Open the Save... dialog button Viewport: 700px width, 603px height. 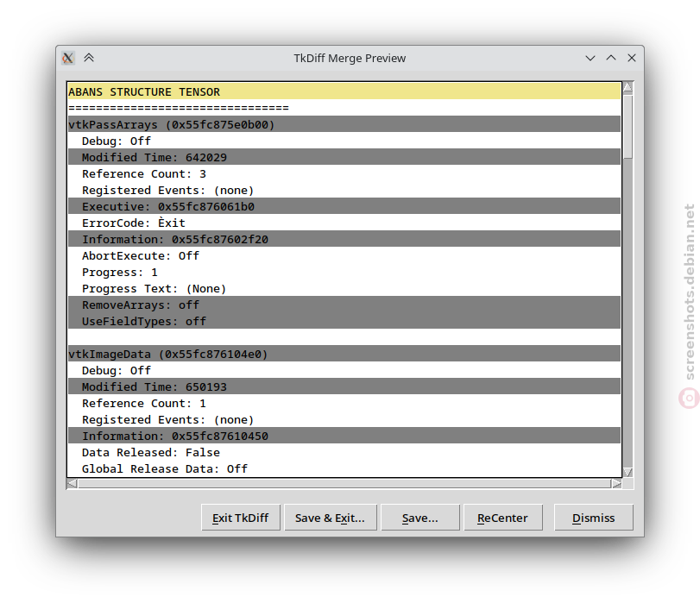[420, 518]
